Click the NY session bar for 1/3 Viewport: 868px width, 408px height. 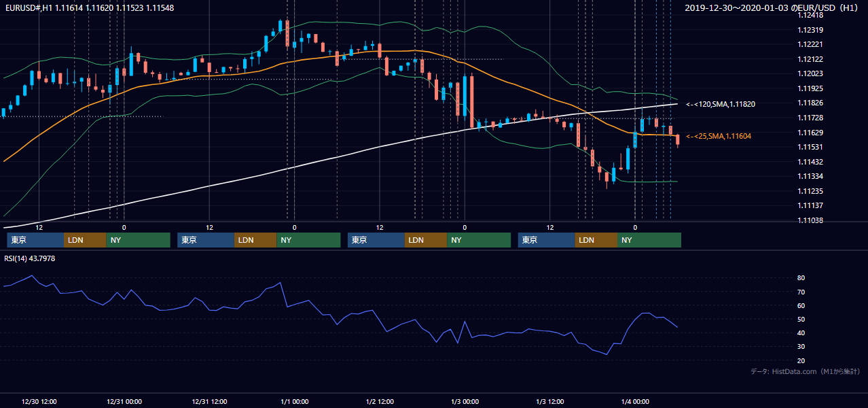tap(649, 240)
